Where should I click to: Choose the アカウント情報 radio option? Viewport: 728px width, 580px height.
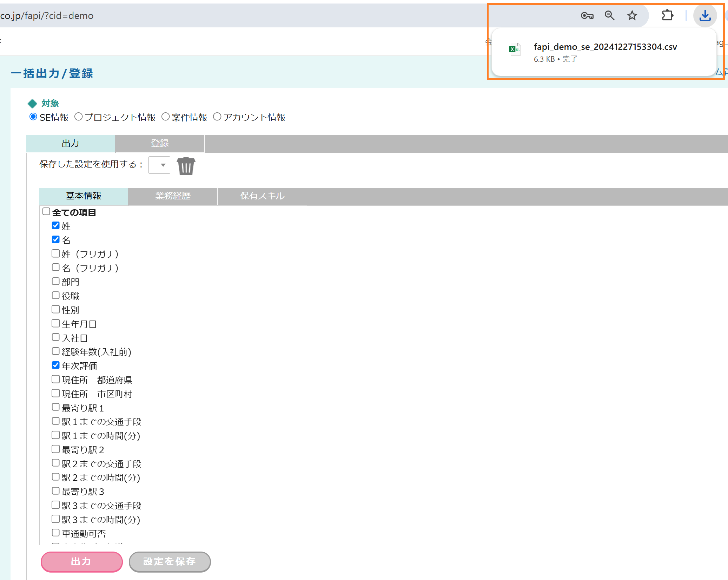pos(217,117)
